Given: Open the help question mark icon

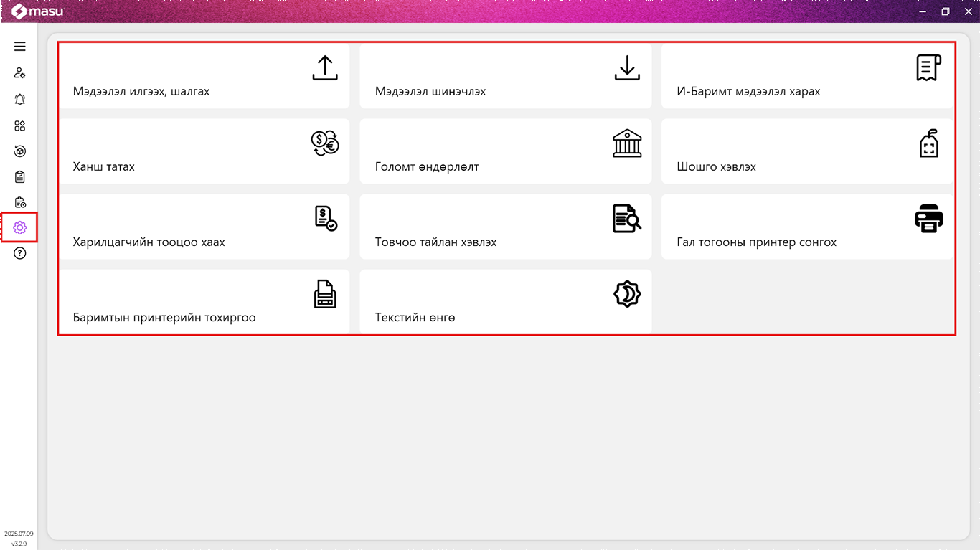Looking at the screenshot, I should [19, 253].
